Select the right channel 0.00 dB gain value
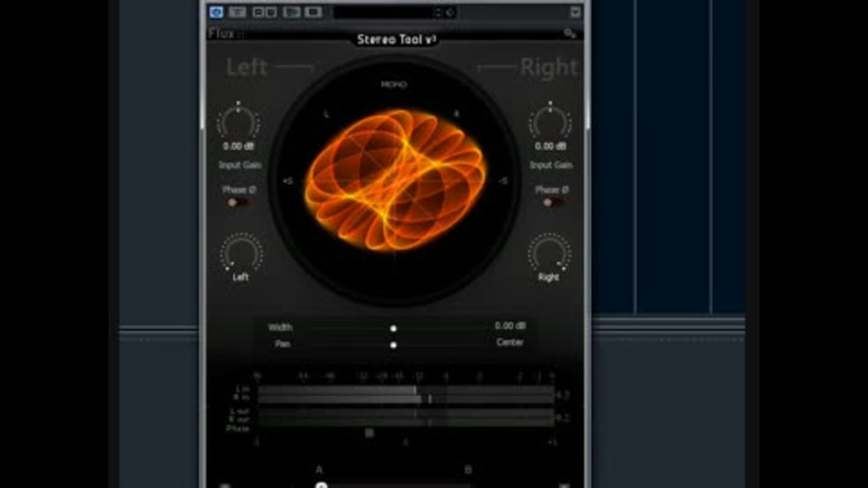 [x=551, y=146]
